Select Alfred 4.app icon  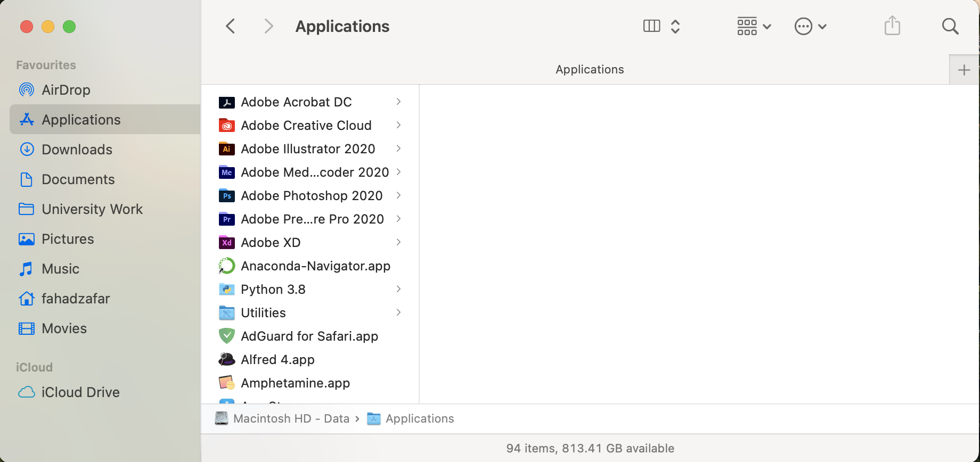click(227, 360)
